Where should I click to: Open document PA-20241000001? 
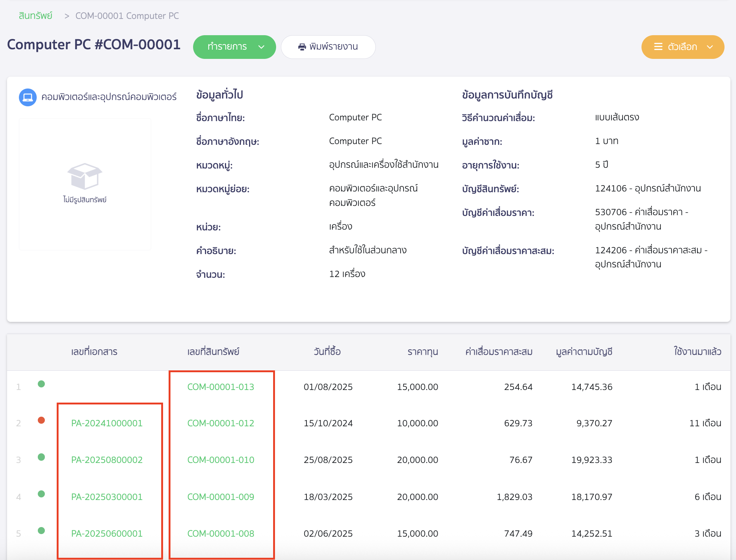coord(107,423)
